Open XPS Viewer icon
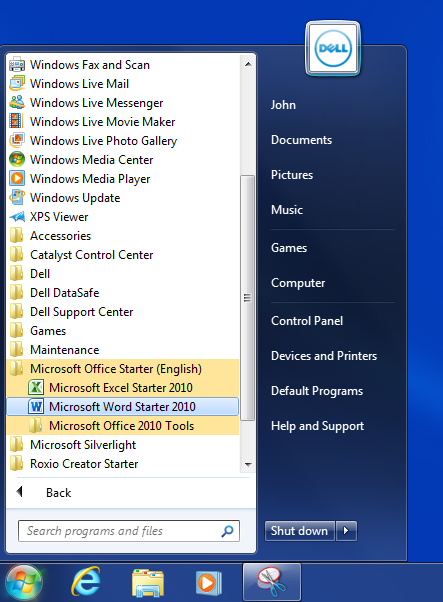Screen dimensions: 443x602 tap(17, 217)
